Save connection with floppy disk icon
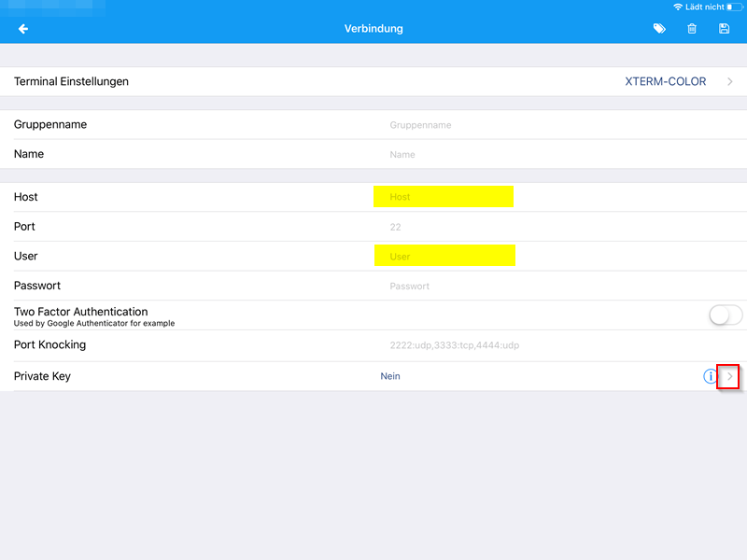The height and width of the screenshot is (560, 747). [725, 29]
